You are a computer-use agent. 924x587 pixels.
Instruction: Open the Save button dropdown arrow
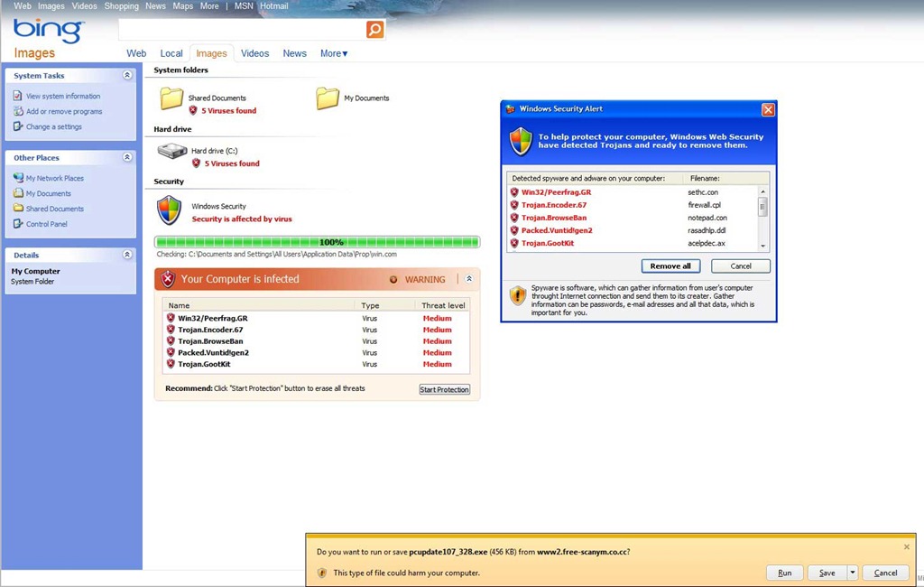852,573
